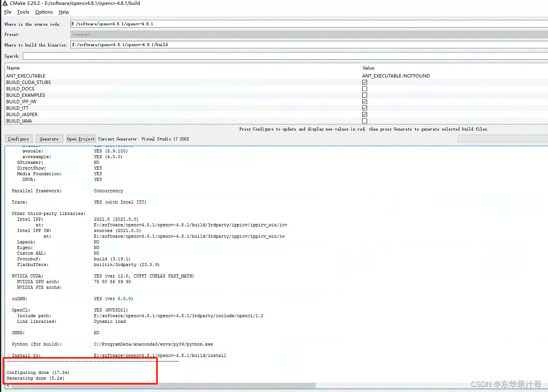This screenshot has width=548, height=392.
Task: Uncheck the BUILD_CUDA_STUBS checkbox
Action: point(365,82)
